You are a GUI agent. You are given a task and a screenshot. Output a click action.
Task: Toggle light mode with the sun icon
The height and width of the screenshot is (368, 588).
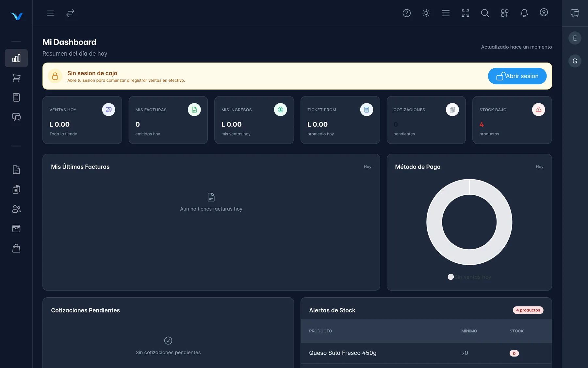click(x=426, y=13)
